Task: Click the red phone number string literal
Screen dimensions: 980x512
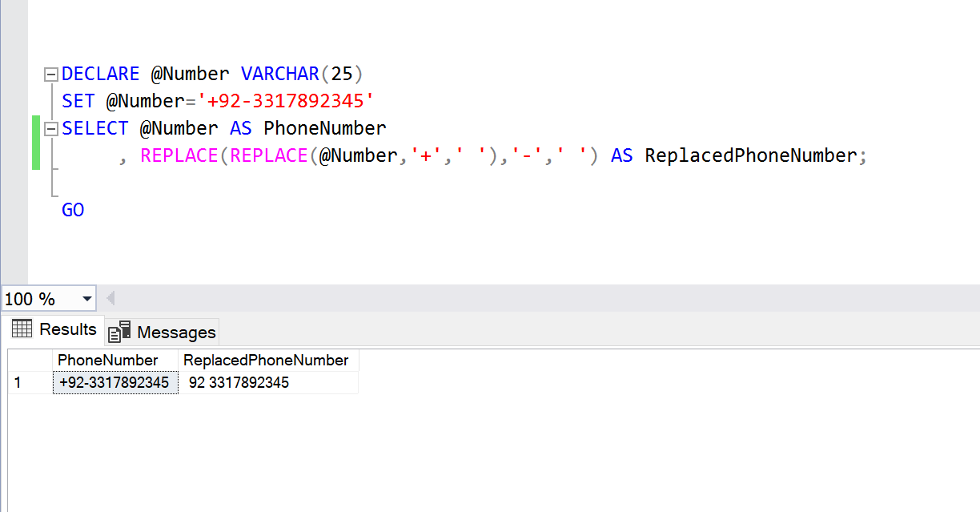Action: 291,102
